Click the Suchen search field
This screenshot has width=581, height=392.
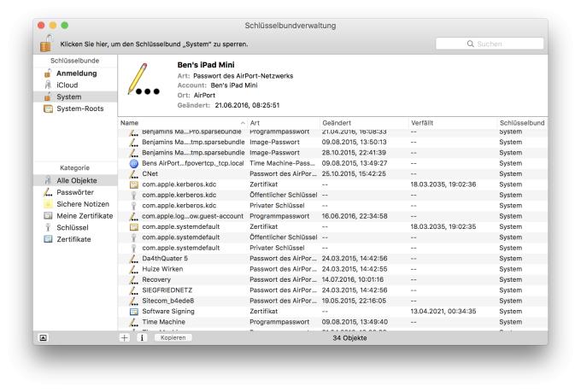coord(490,44)
